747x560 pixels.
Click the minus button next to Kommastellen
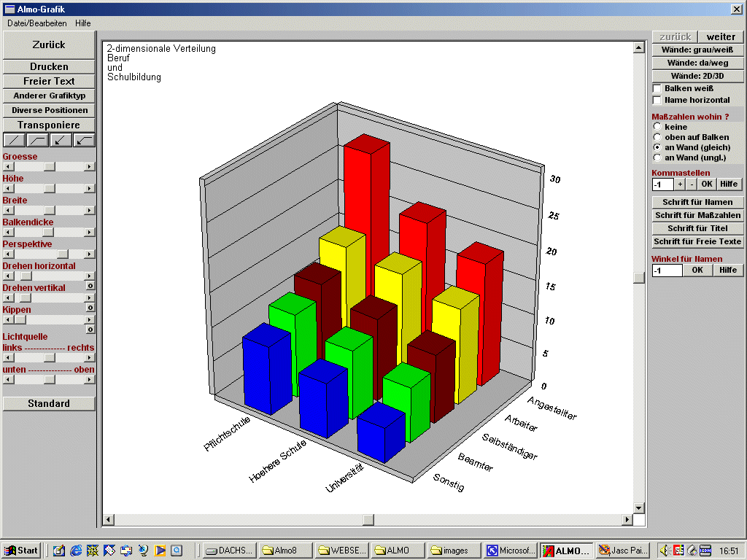[692, 184]
